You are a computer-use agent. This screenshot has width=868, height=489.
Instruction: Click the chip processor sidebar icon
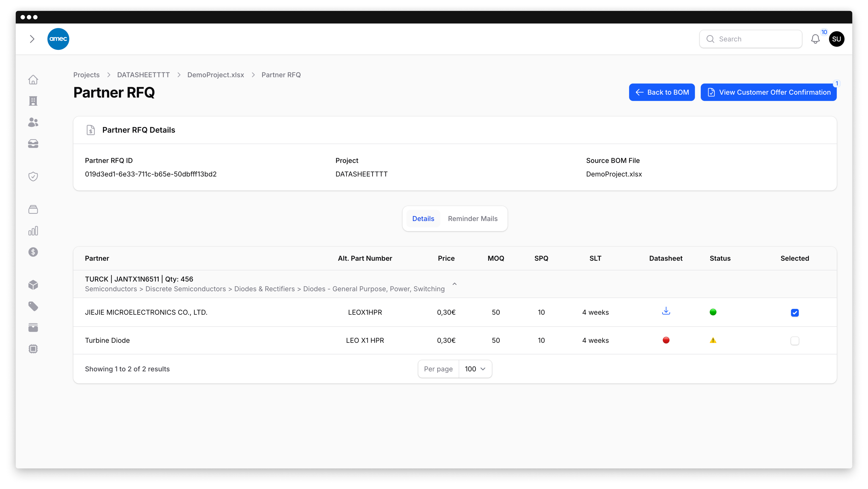click(33, 349)
